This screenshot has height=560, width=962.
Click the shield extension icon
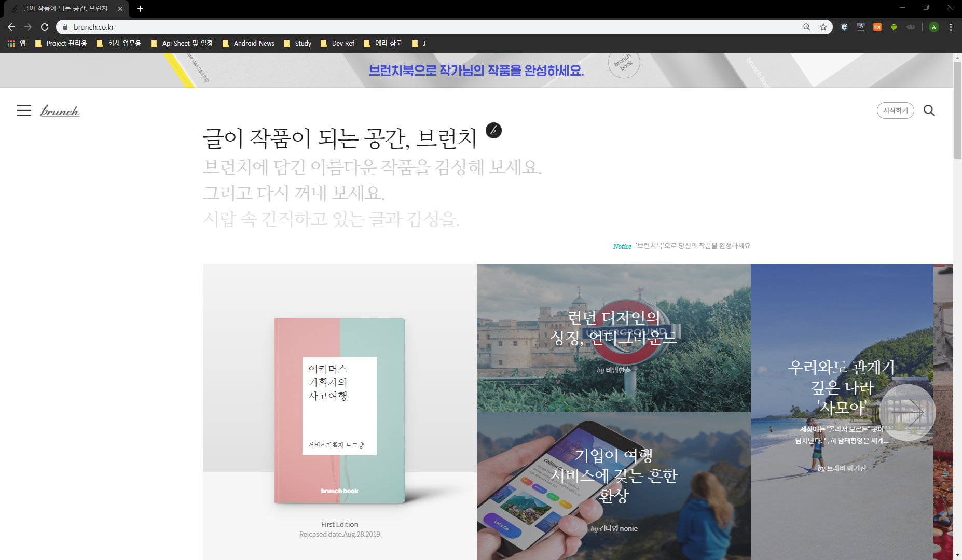[844, 27]
